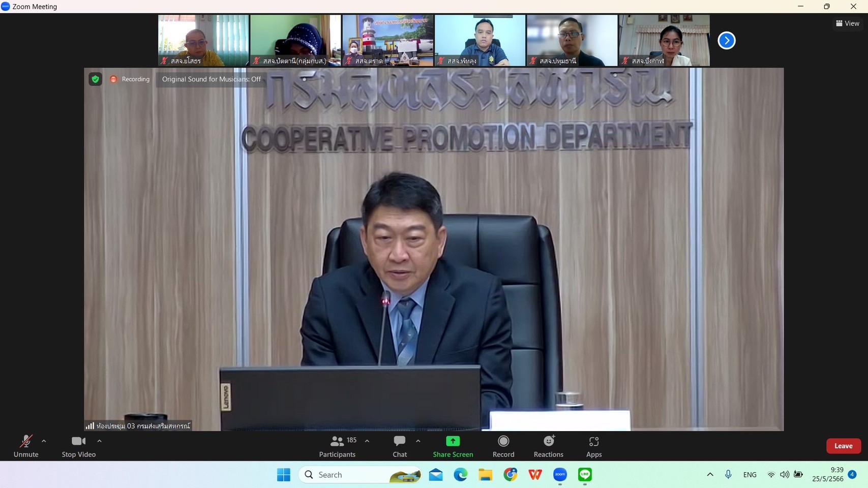Open Wi-Fi network settings icon
Image resolution: width=868 pixels, height=488 pixels.
pyautogui.click(x=771, y=475)
